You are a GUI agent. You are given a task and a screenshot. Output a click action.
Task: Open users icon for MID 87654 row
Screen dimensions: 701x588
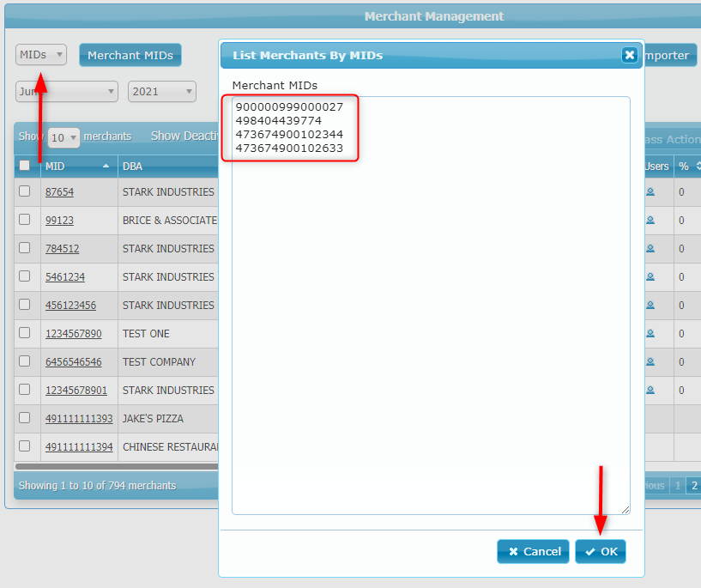tap(650, 191)
